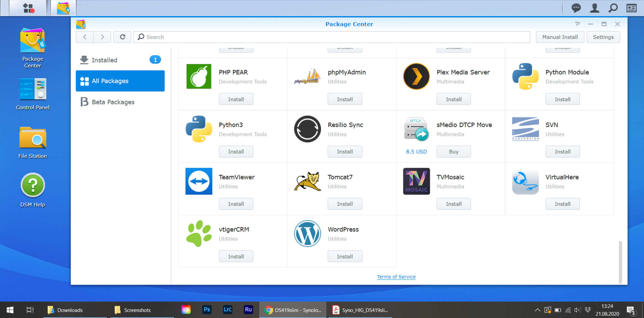
Task: Install TVMosaic package
Action: point(454,204)
